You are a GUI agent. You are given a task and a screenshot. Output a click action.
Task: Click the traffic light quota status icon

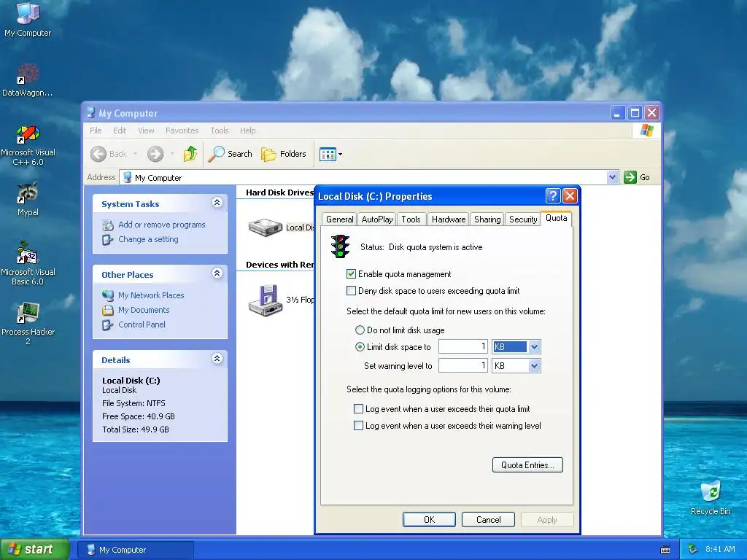pyautogui.click(x=340, y=246)
